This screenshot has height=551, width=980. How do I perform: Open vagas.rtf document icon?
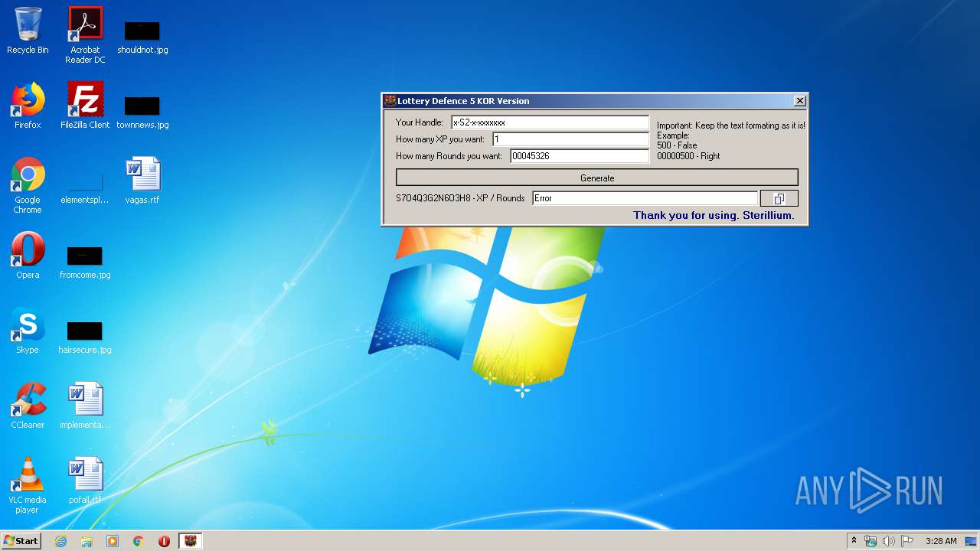142,181
